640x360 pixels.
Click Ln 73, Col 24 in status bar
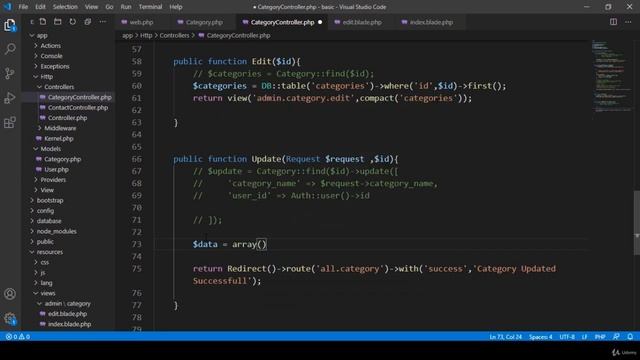coord(505,337)
